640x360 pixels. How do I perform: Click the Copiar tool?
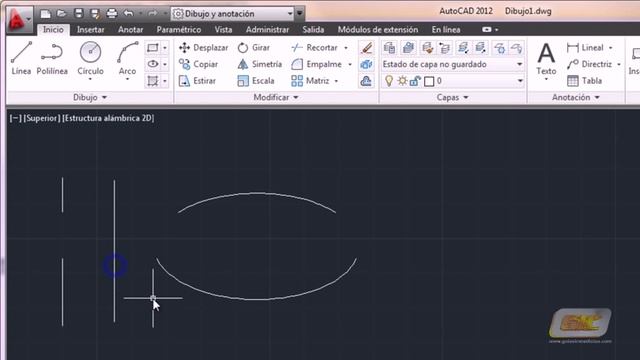pos(198,64)
